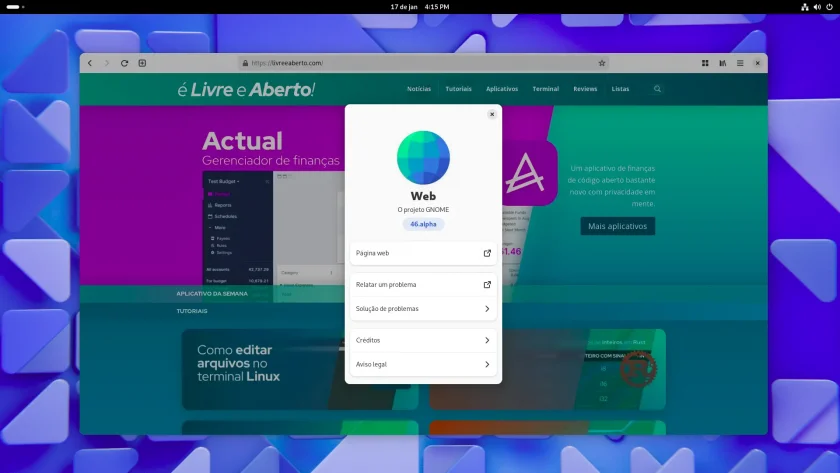Click external link icon beside Página web

click(487, 253)
